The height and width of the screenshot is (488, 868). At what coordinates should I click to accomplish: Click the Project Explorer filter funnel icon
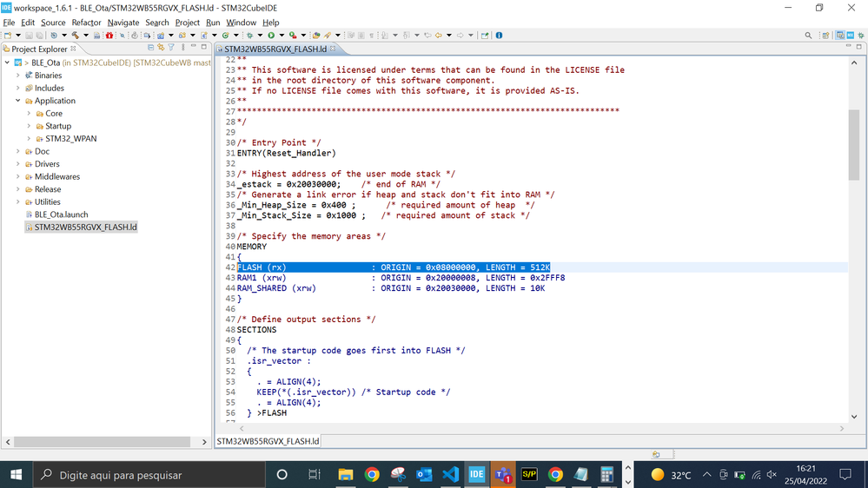(171, 48)
